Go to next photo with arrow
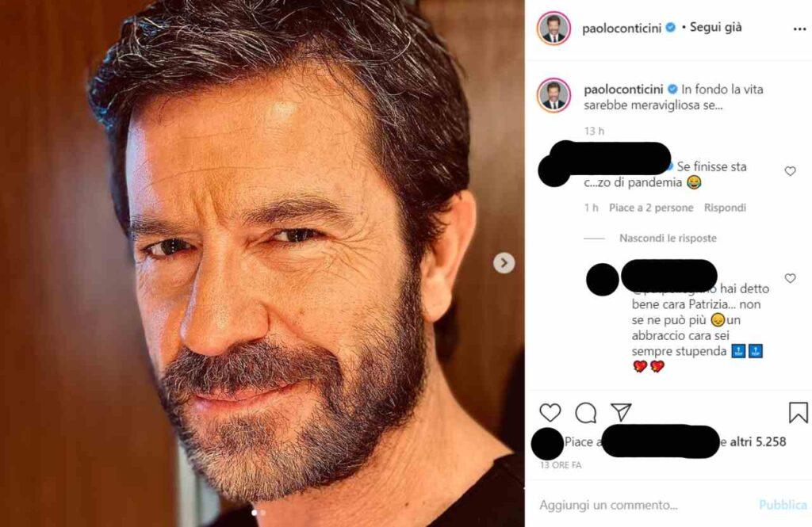 tap(504, 263)
